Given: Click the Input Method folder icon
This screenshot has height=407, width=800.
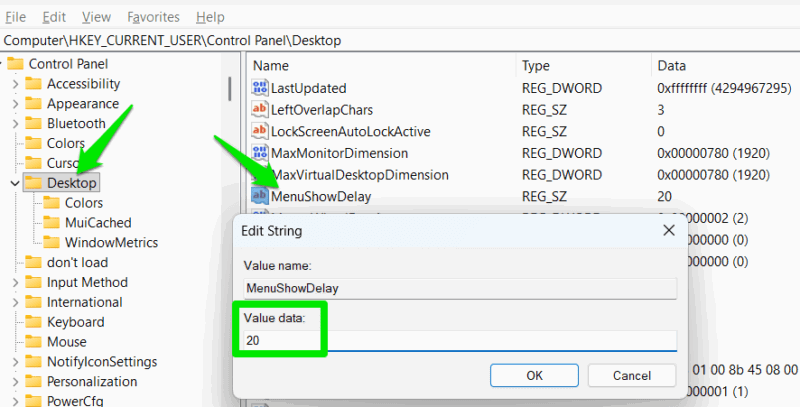Looking at the screenshot, I should [x=33, y=282].
